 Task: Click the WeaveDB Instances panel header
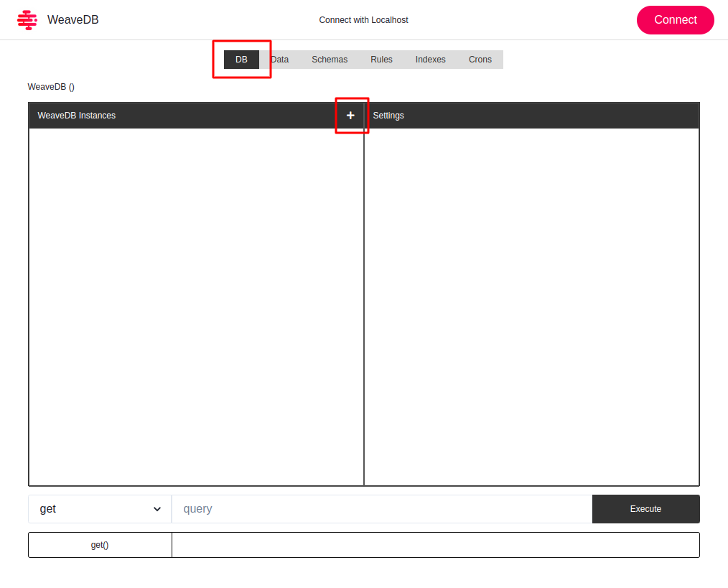point(77,116)
